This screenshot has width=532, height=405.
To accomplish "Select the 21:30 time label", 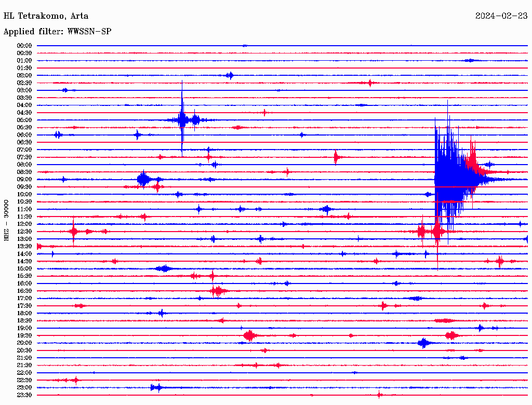I will 24,366.
